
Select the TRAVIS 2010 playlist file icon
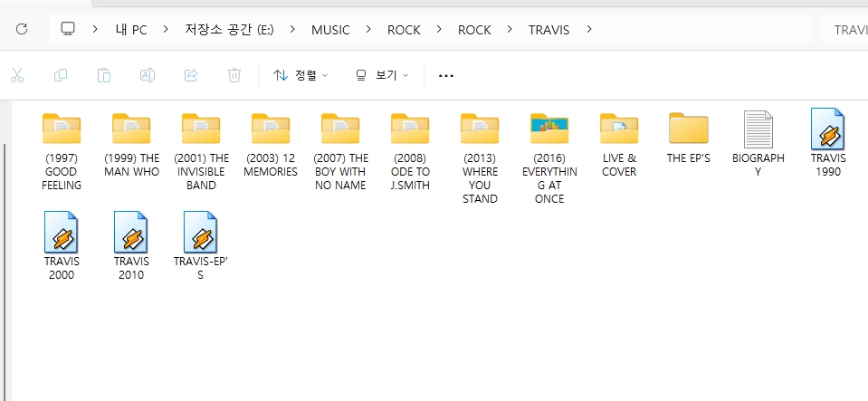[131, 232]
